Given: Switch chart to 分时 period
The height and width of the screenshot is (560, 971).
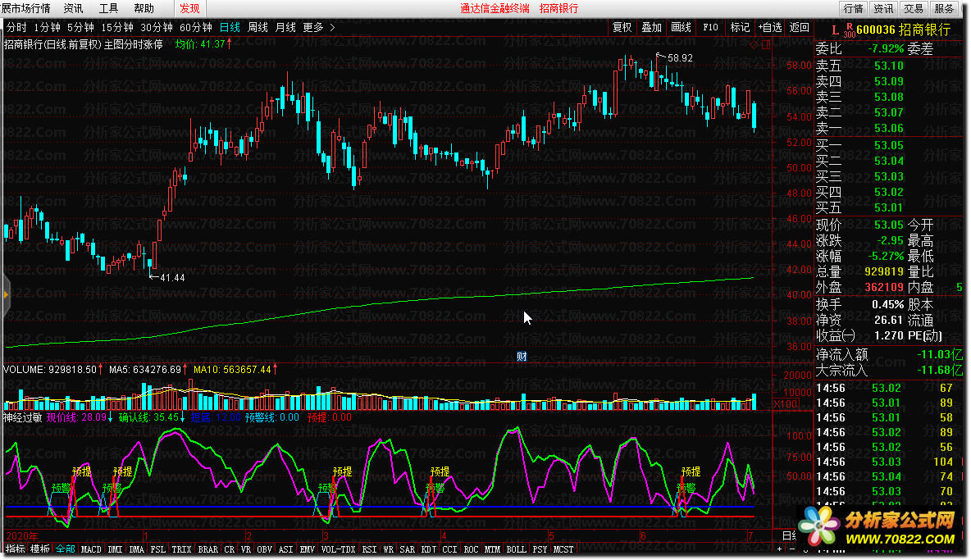Looking at the screenshot, I should coord(16,27).
